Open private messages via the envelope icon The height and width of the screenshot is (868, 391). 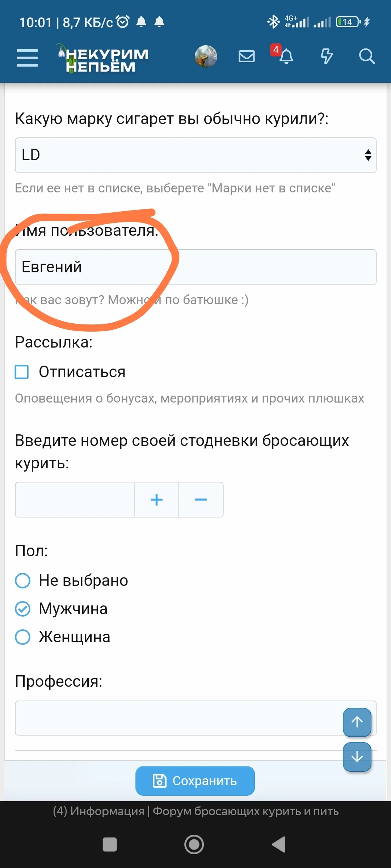pos(246,56)
